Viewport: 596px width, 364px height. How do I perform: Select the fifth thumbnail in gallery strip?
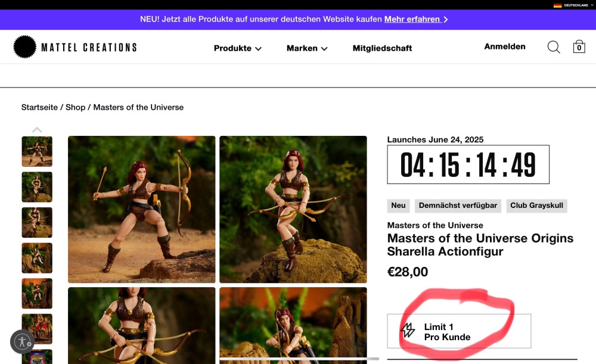click(x=37, y=293)
